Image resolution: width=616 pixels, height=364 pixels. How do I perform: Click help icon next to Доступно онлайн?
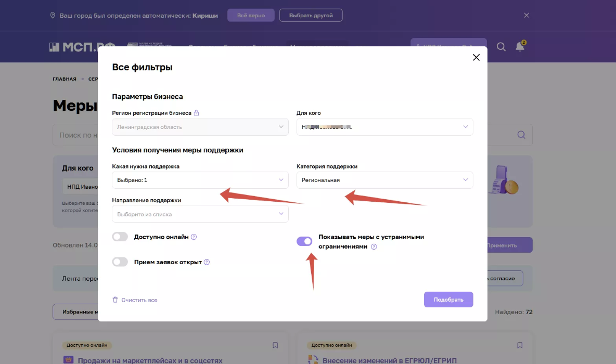(x=194, y=237)
